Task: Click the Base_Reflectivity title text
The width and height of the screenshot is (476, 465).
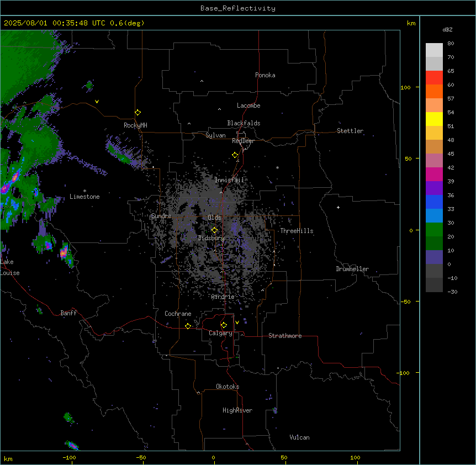Action: click(238, 8)
